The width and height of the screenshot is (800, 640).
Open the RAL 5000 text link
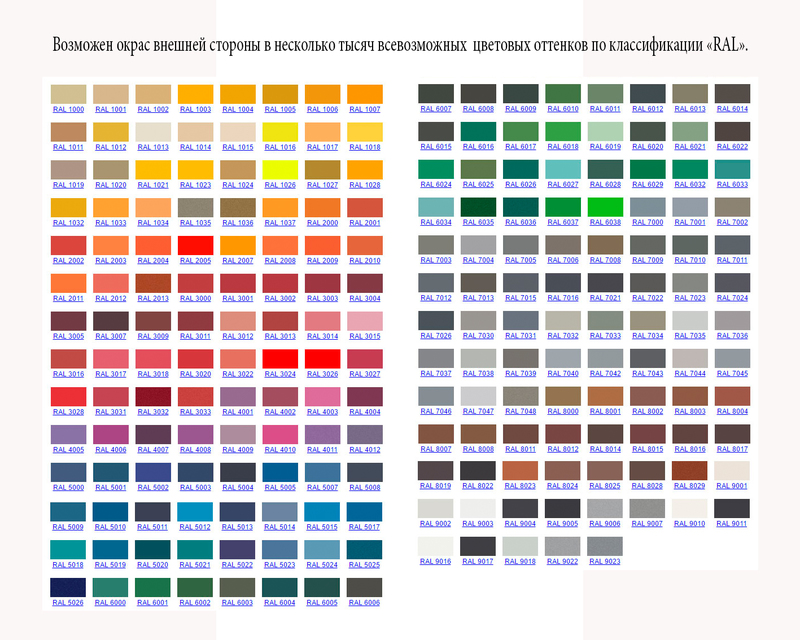pos(68,488)
